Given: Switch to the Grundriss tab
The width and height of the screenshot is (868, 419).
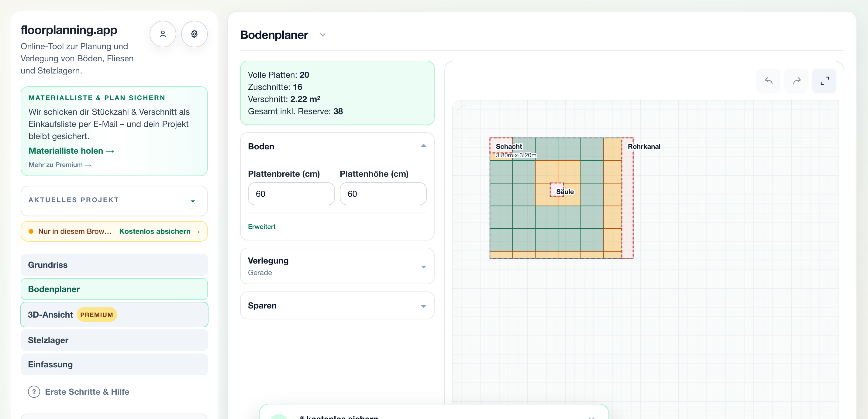Looking at the screenshot, I should [x=114, y=265].
